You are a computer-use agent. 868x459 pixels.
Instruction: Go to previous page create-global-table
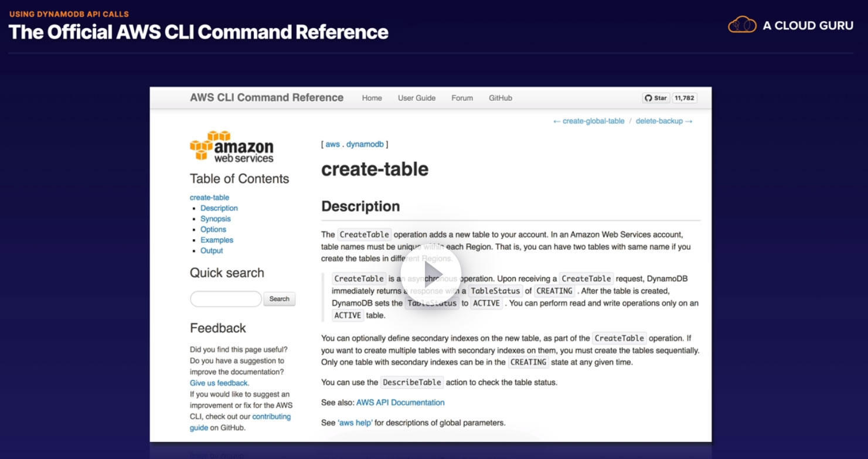(588, 121)
